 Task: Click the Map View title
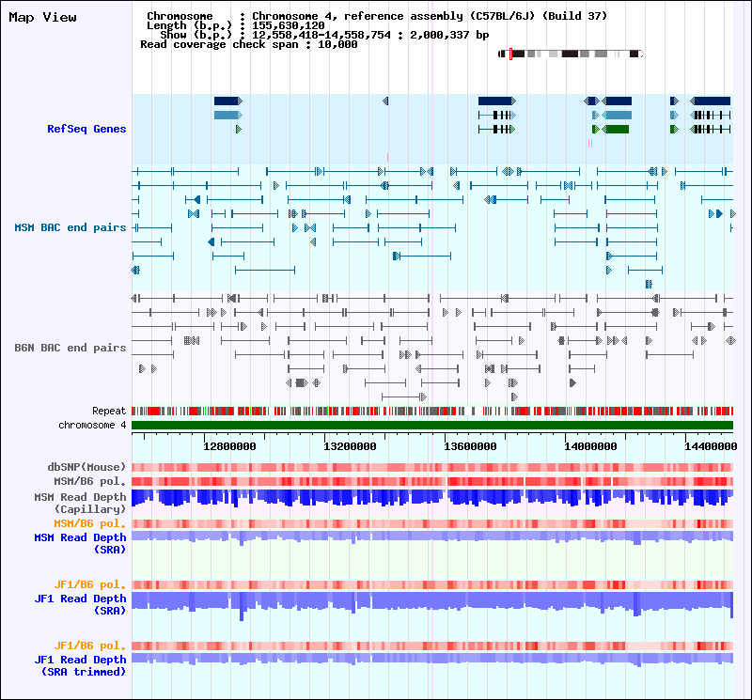[43, 18]
